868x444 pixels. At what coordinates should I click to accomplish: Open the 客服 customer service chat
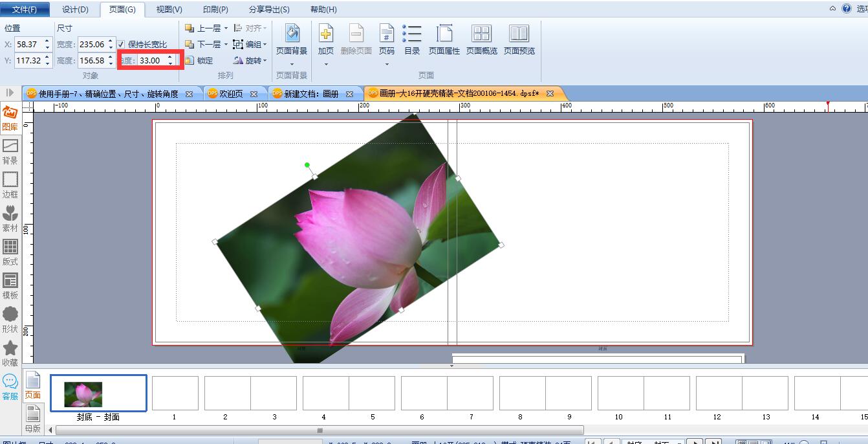(x=10, y=387)
